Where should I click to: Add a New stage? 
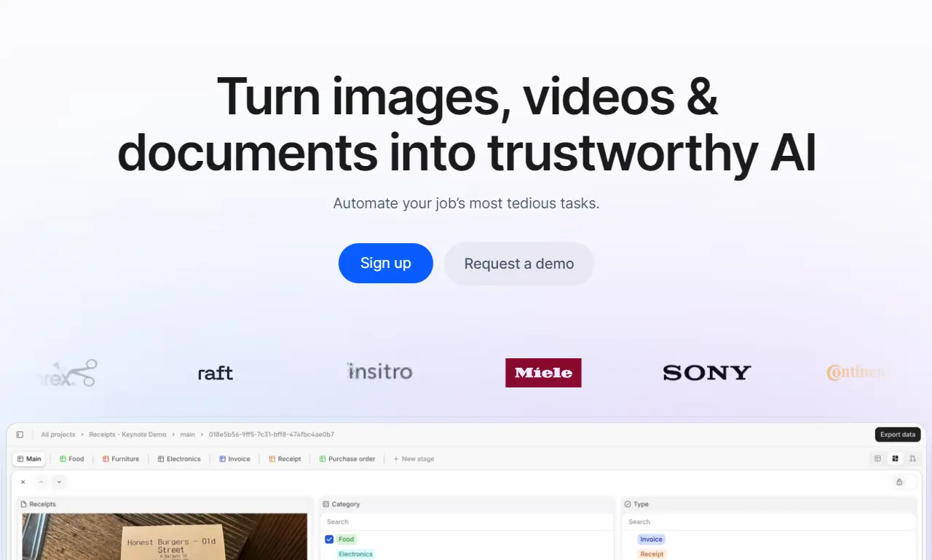point(414,459)
